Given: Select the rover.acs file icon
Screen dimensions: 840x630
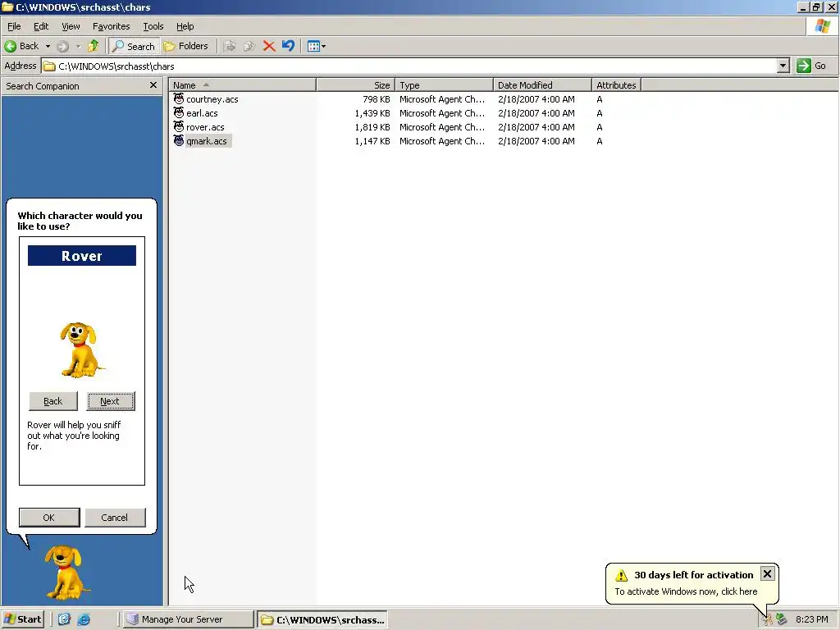Looking at the screenshot, I should 178,126.
